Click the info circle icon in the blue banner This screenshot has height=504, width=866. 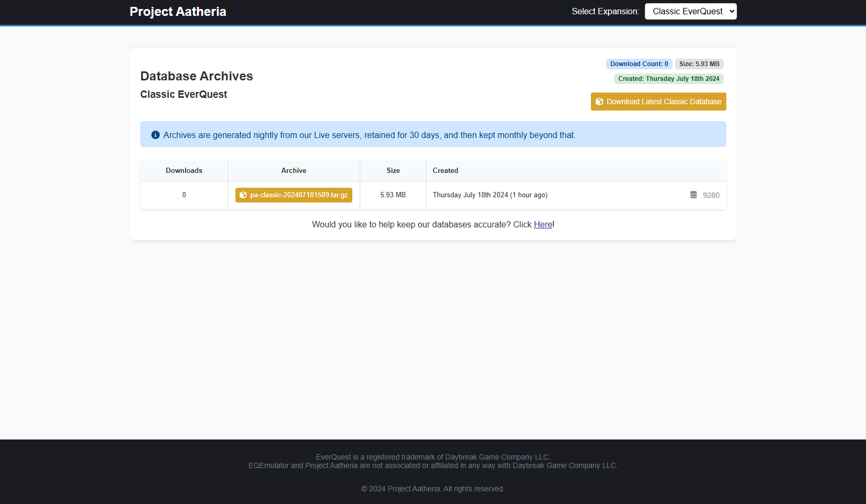155,135
